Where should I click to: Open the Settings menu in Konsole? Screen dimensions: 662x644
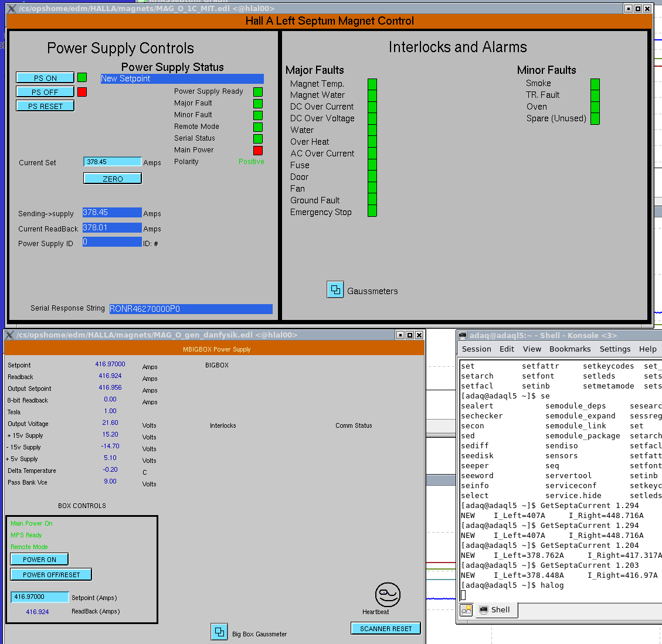[x=615, y=349]
